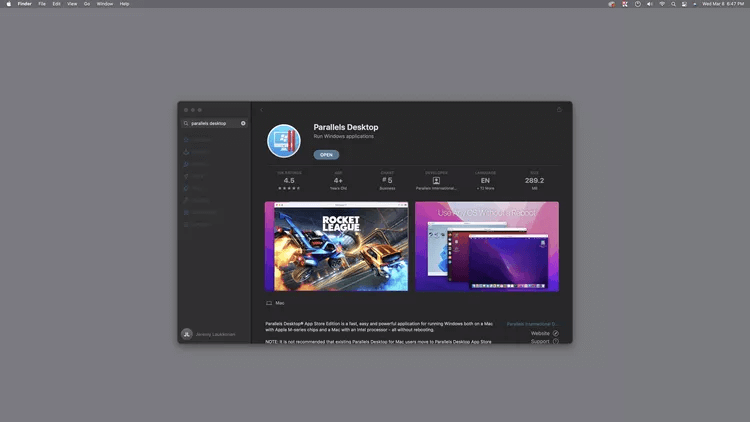Open the Help menu
750x422 pixels.
click(124, 4)
